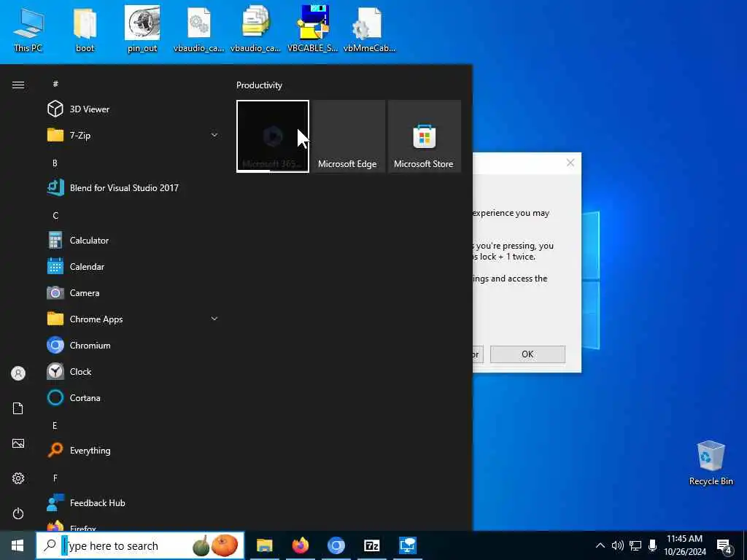Open the Power options in Start

18,513
